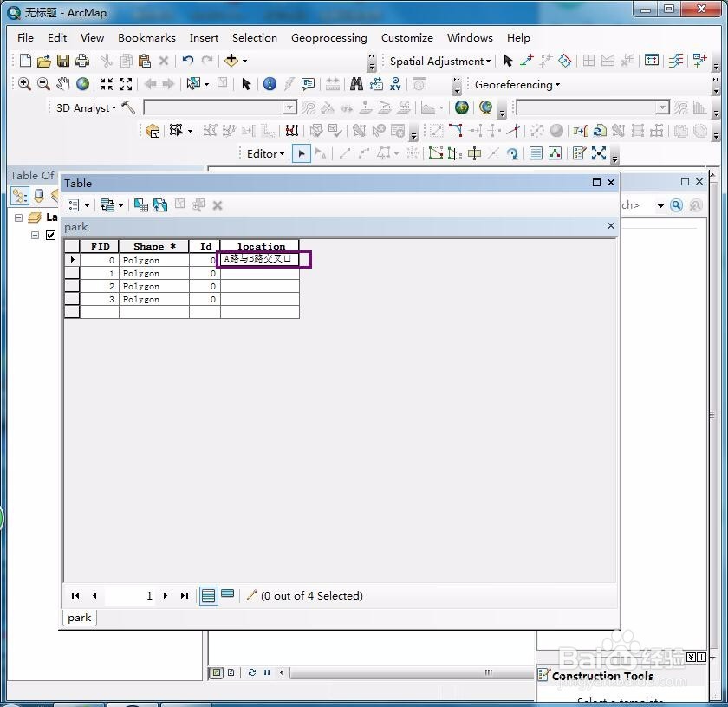728x707 pixels.
Task: Click the Fixed Zoom Out icon
Action: pos(126,84)
